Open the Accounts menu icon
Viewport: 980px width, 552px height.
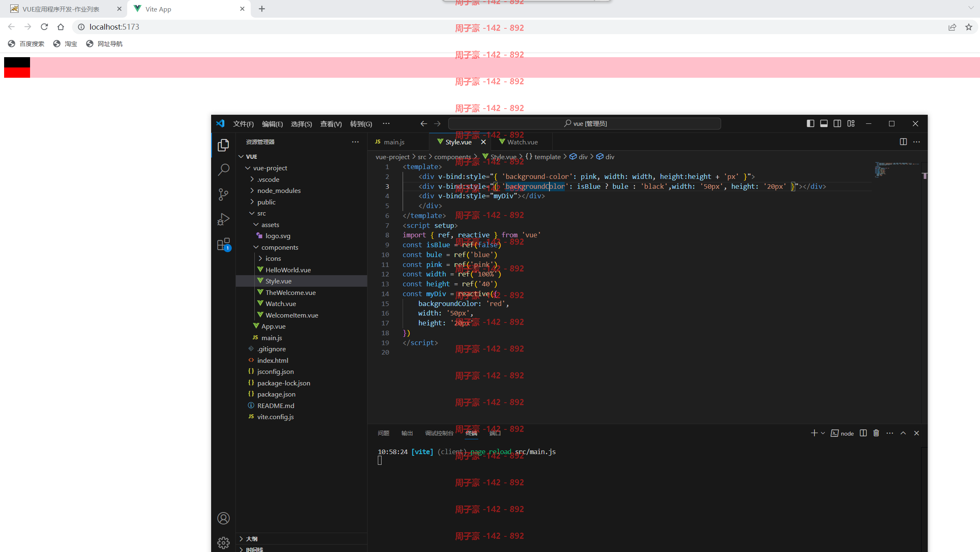pos(223,518)
